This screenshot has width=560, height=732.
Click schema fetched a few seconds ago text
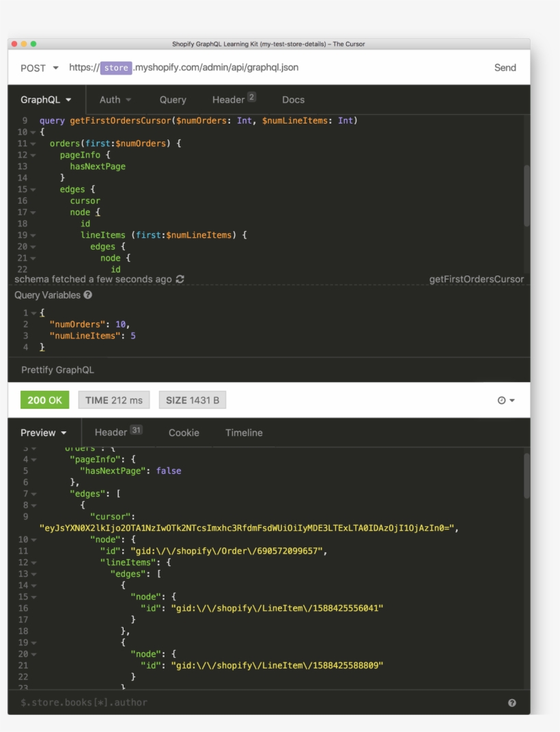pyautogui.click(x=93, y=279)
